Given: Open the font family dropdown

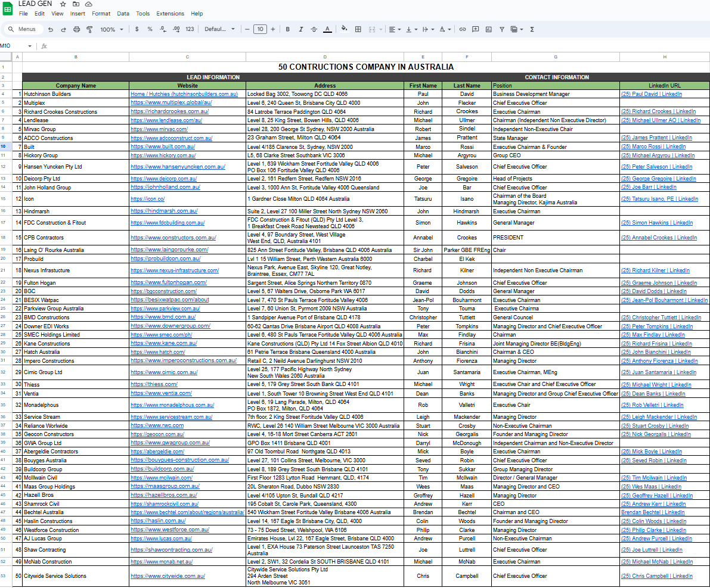Looking at the screenshot, I should click(219, 29).
